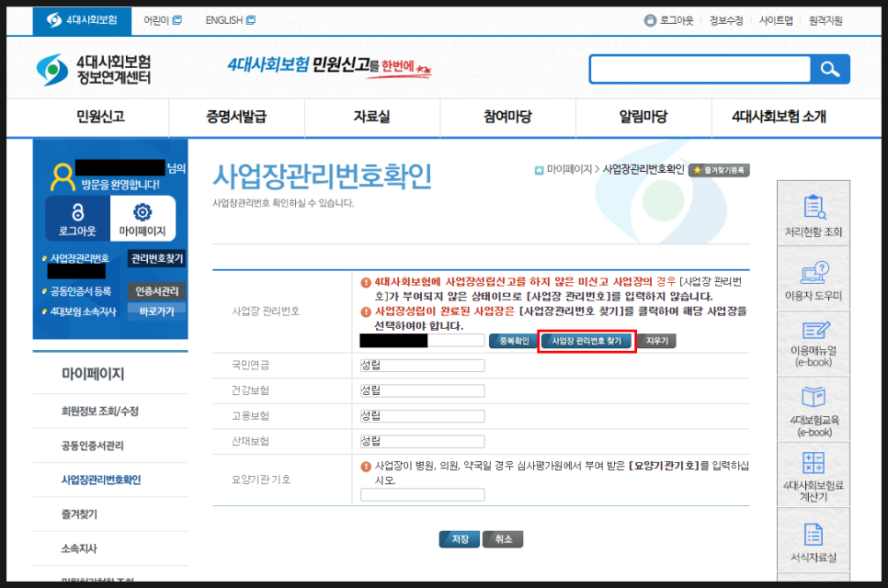Open 사이트맵 in top bar

tap(776, 21)
